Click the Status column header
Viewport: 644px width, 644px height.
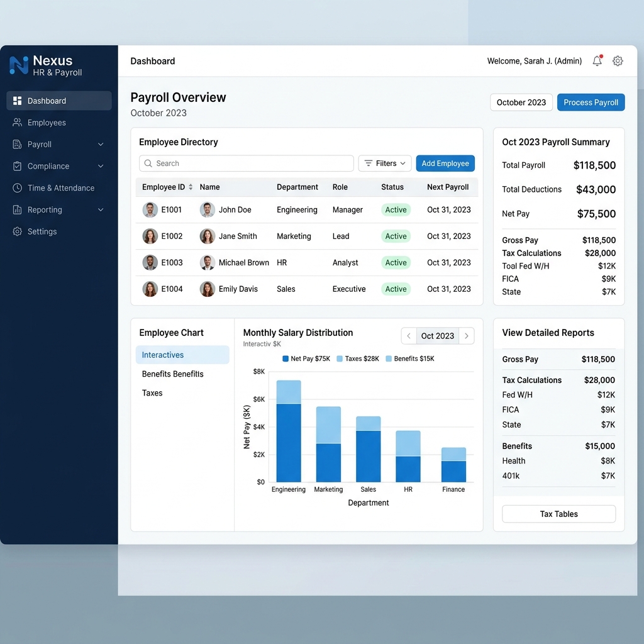click(x=392, y=187)
